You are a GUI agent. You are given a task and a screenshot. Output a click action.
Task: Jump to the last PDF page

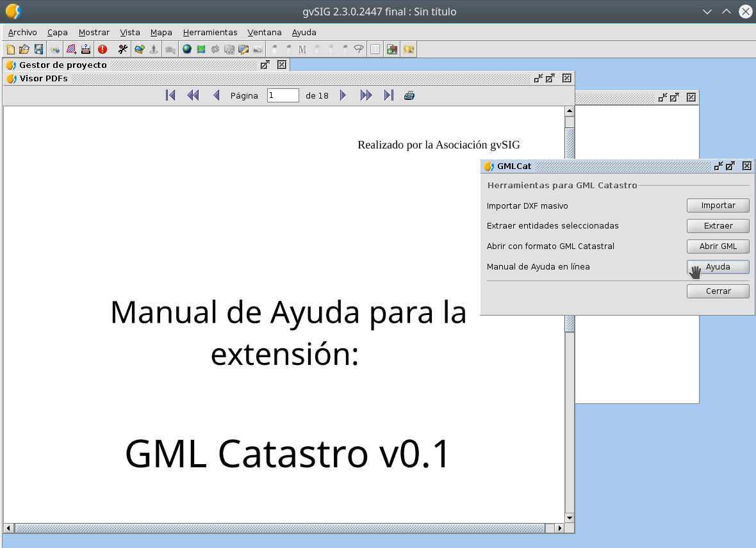pos(388,95)
